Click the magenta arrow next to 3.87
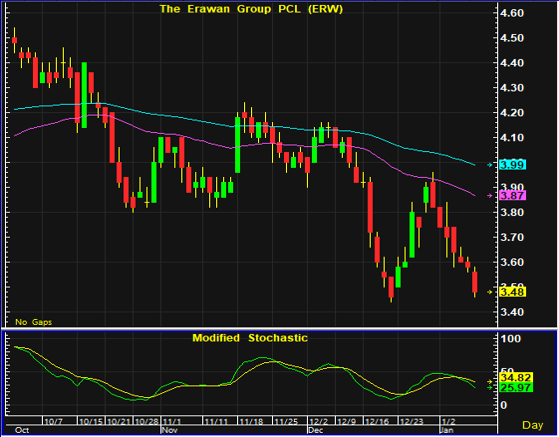 490,196
